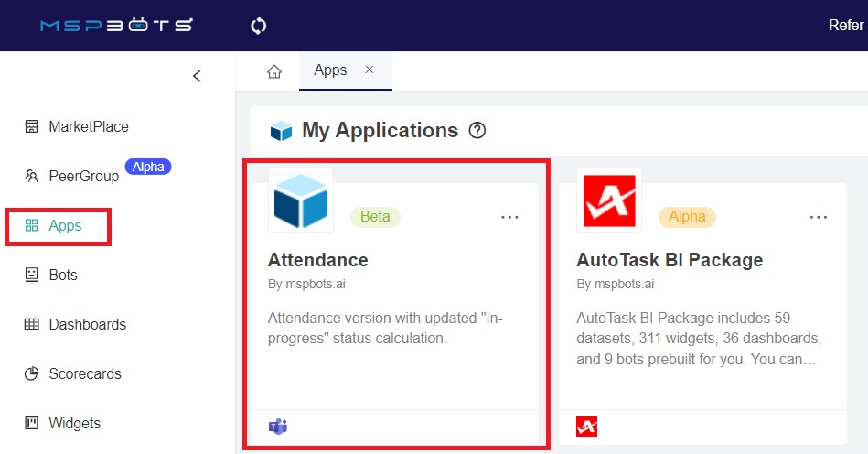Select Apps in the left navigation

click(x=65, y=226)
